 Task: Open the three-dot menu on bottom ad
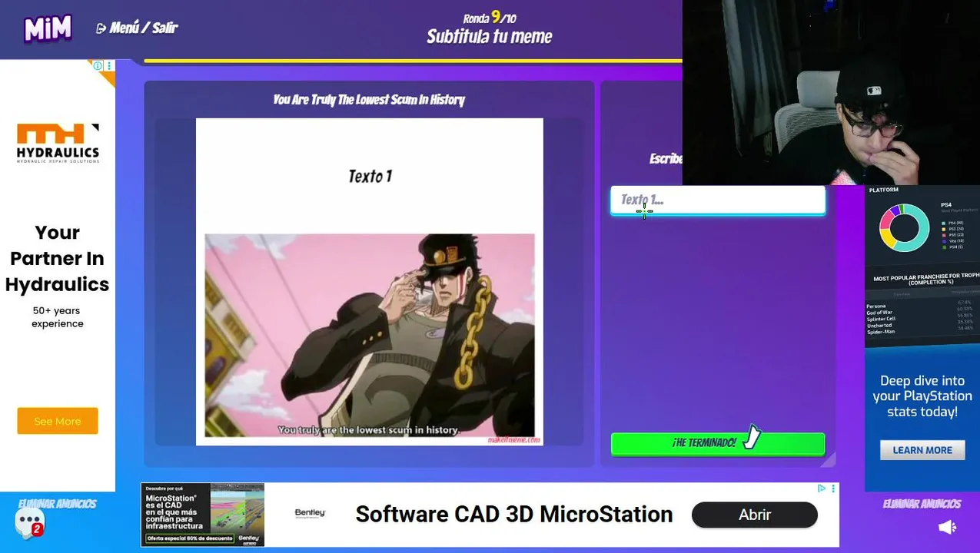click(833, 488)
